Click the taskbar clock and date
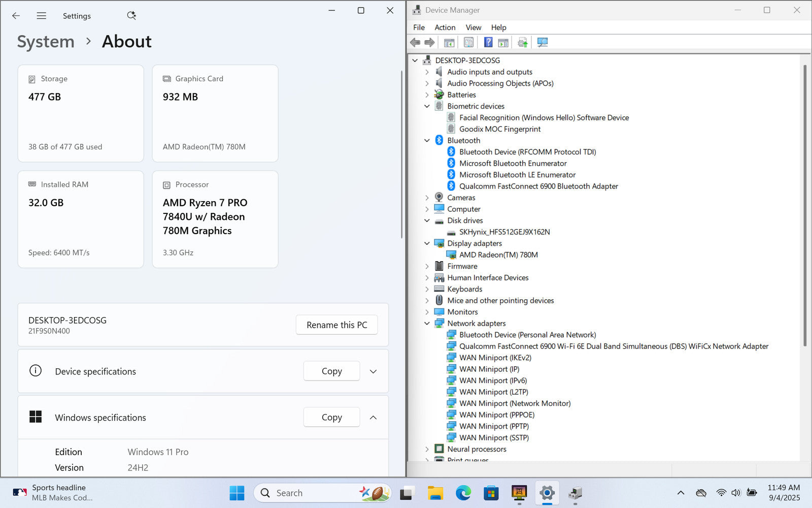812x508 pixels. [x=784, y=493]
